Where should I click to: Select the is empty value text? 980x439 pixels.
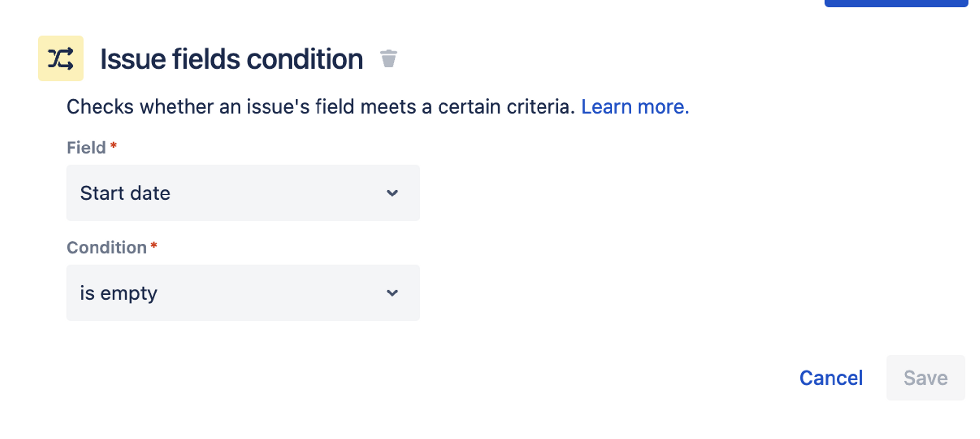tap(119, 293)
